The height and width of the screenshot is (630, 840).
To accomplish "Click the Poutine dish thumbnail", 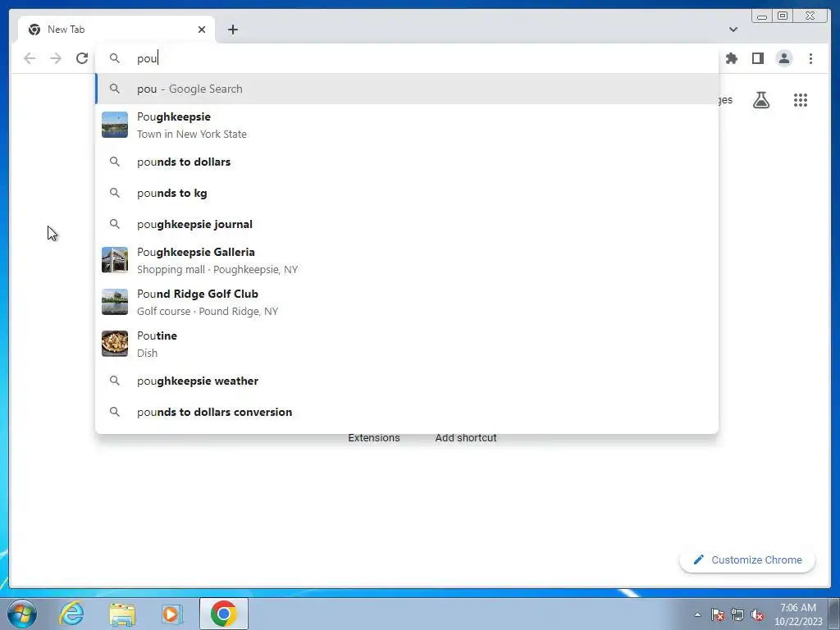I will 115,344.
